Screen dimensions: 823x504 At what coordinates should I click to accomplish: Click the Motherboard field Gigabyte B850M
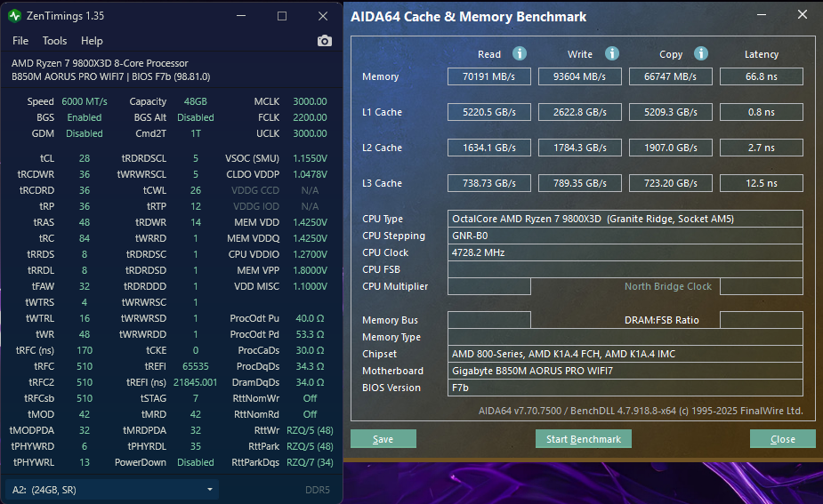[625, 371]
